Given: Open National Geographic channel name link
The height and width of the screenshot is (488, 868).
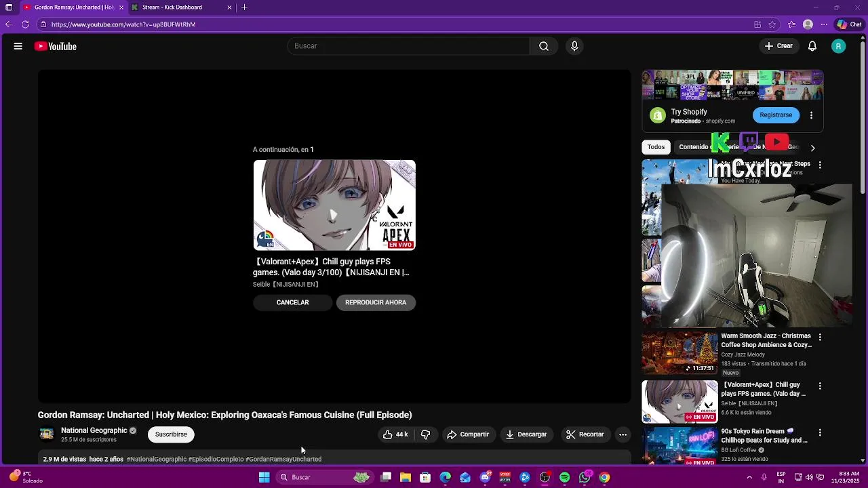Looking at the screenshot, I should tap(94, 430).
